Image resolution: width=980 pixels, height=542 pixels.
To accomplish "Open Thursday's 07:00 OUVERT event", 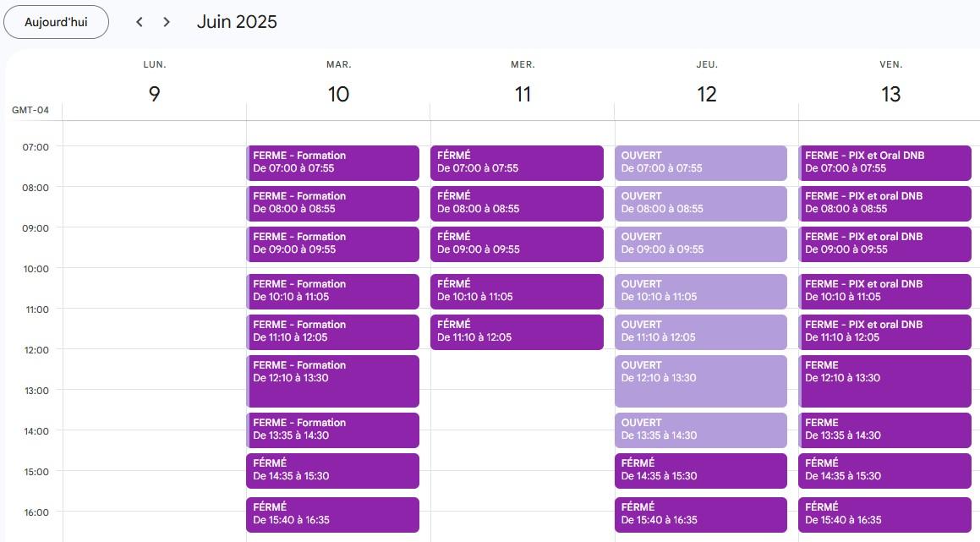I will pos(701,162).
